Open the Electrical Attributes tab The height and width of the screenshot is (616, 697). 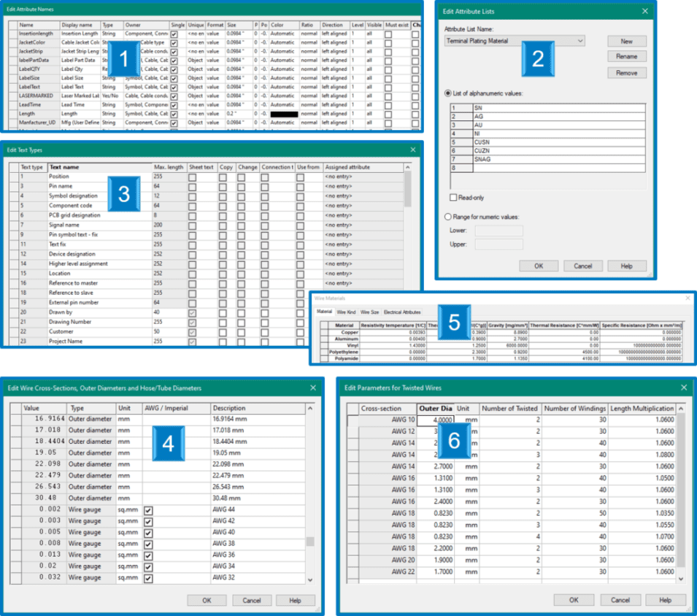click(x=403, y=311)
